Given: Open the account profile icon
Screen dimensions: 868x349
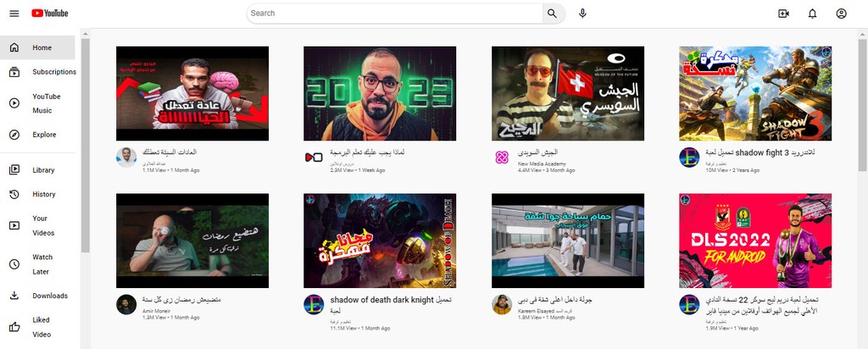Looking at the screenshot, I should 841,14.
